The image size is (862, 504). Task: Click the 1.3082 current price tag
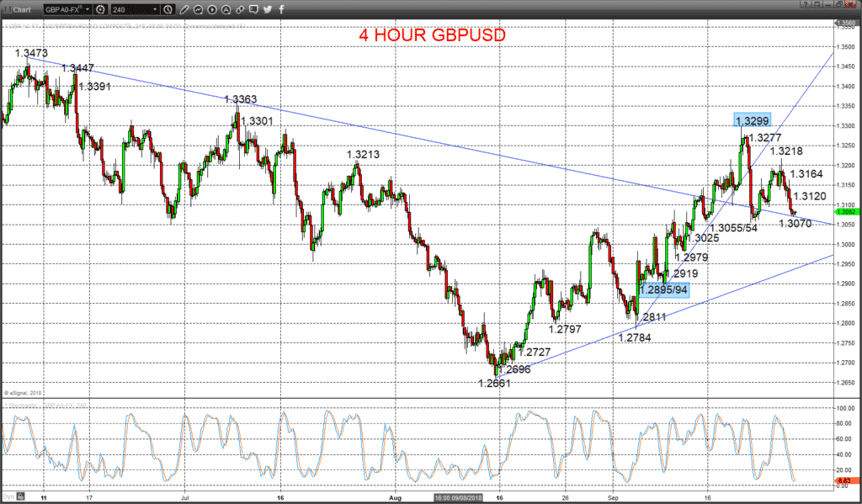pos(845,211)
